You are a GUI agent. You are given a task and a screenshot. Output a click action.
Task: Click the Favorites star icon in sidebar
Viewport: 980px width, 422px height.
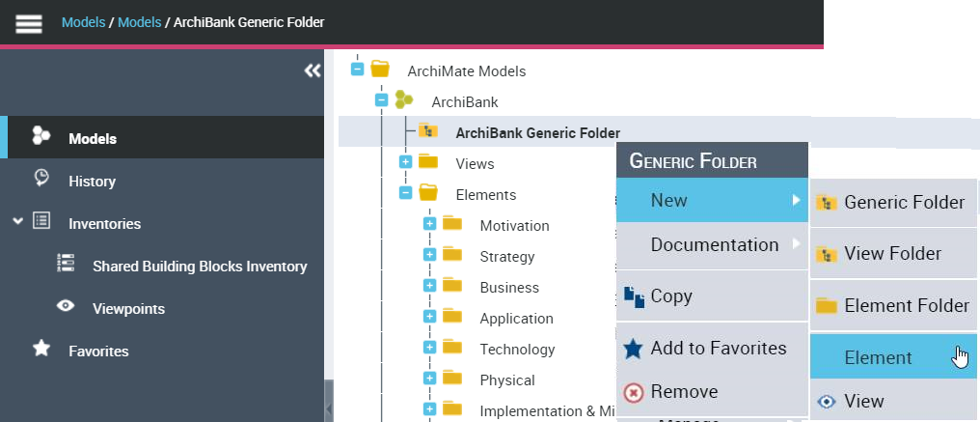pyautogui.click(x=41, y=350)
